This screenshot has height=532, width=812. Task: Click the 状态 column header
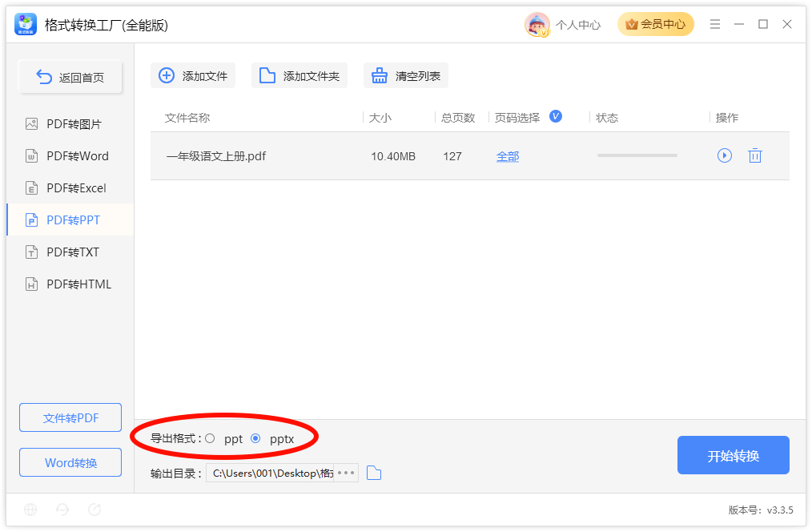click(x=607, y=118)
